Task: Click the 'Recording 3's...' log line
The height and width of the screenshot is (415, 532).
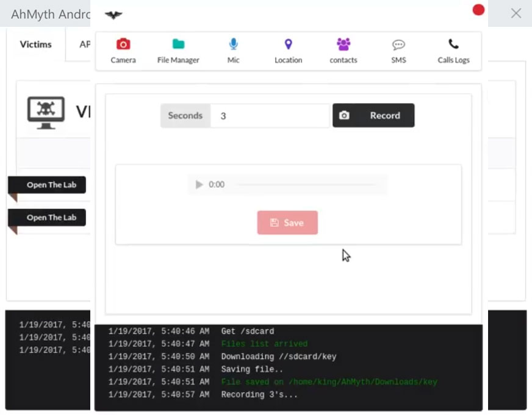Action: point(259,395)
